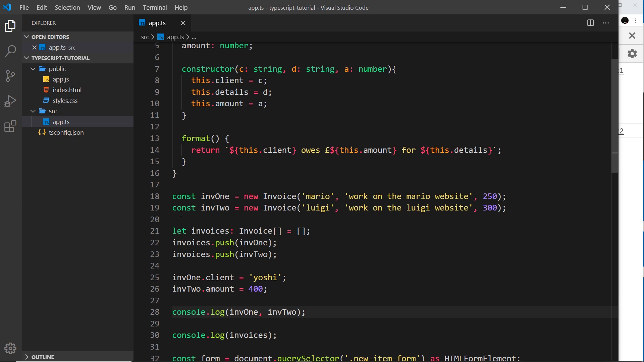Click the editor vertical scrollbar thumb

point(615,116)
